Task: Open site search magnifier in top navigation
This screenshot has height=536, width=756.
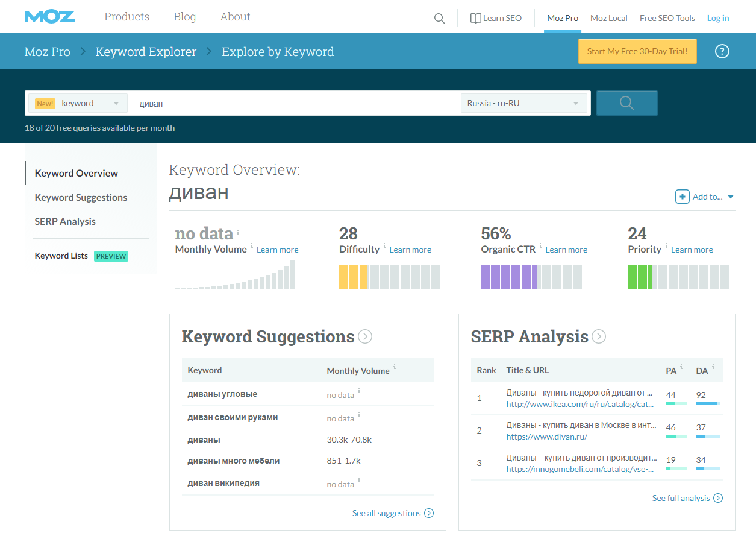Action: (439, 19)
